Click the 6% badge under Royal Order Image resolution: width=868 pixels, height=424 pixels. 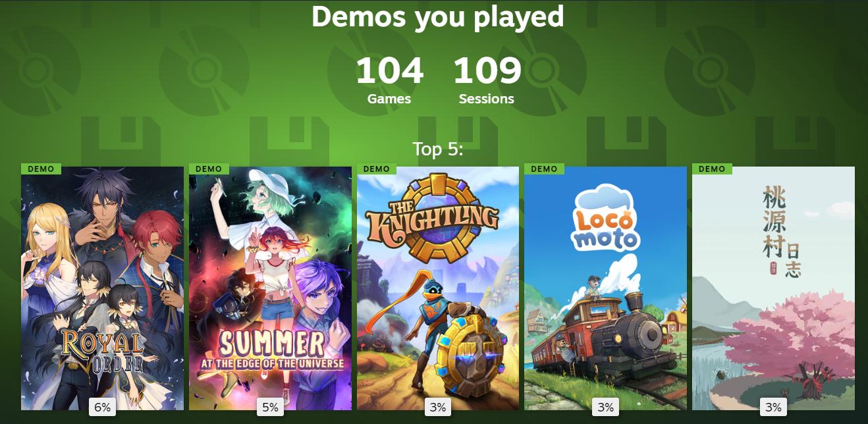102,408
